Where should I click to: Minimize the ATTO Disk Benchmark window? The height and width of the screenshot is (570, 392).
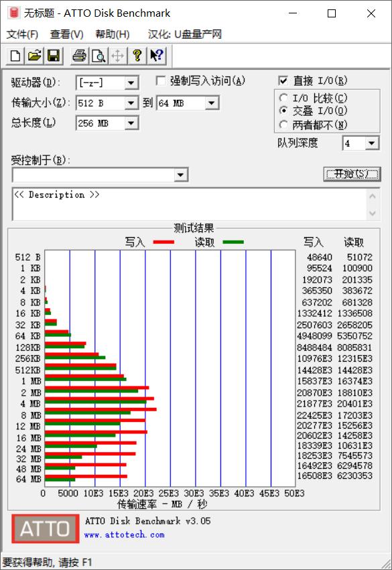293,13
